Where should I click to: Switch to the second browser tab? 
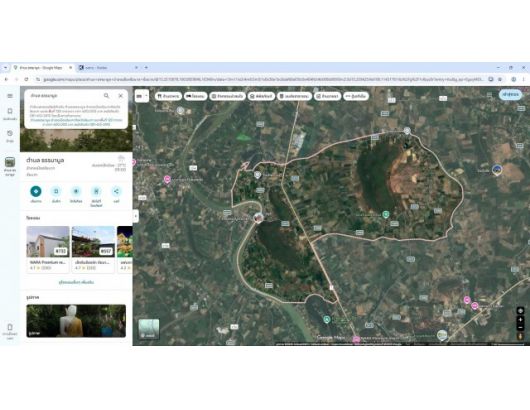coord(108,68)
